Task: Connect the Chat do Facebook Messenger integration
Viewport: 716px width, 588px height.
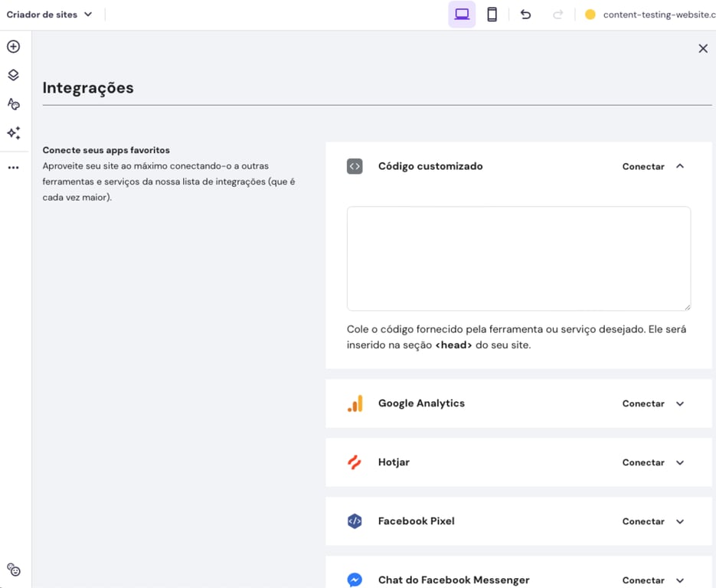Action: point(643,580)
